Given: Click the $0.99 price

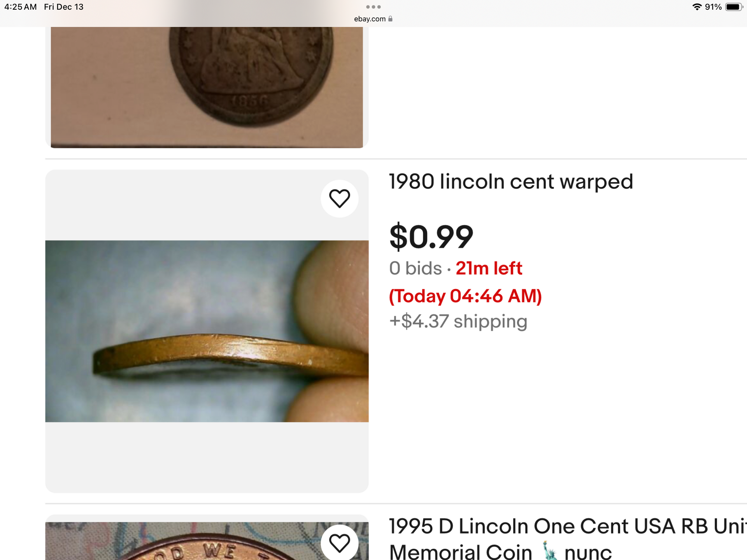Looking at the screenshot, I should point(431,236).
